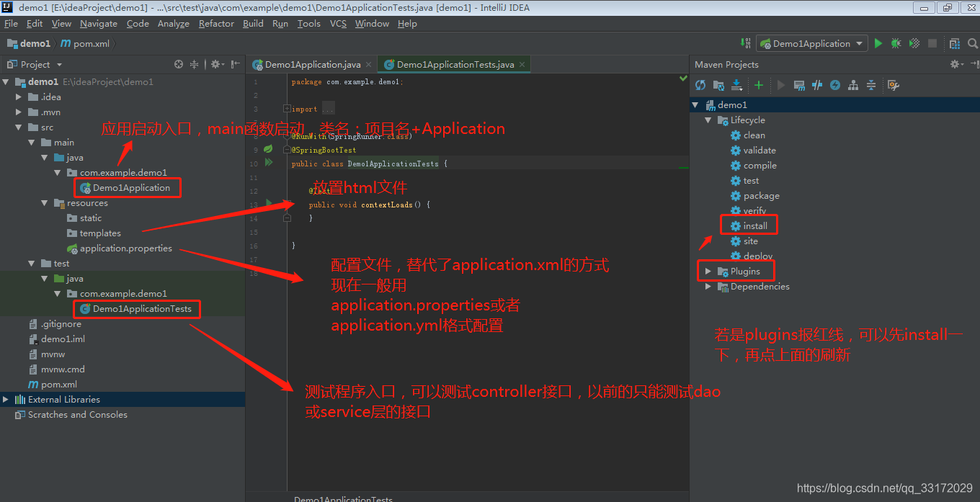This screenshot has width=980, height=502.
Task: Debug Demo1Application with bug icon
Action: pyautogui.click(x=896, y=43)
